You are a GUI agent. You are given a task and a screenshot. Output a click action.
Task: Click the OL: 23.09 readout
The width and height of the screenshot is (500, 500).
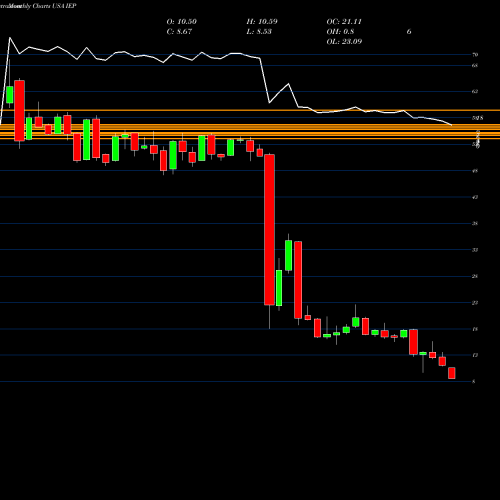pos(344,42)
